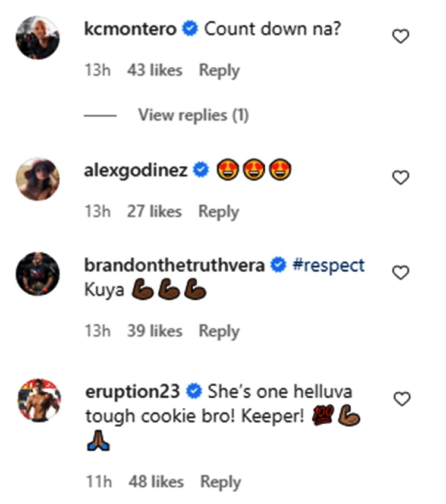This screenshot has height=504, width=446.
Task: Open kcmontero's profile picture
Action: 37,37
